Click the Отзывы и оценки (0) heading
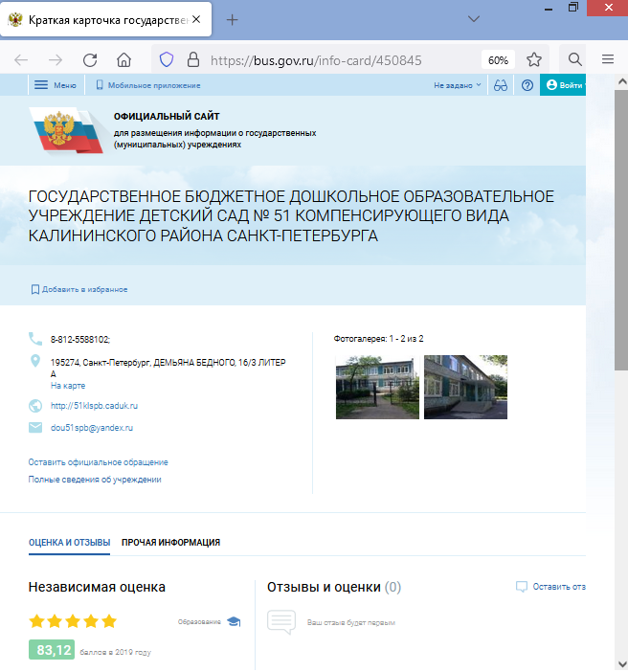Image resolution: width=628 pixels, height=672 pixels. (334, 587)
